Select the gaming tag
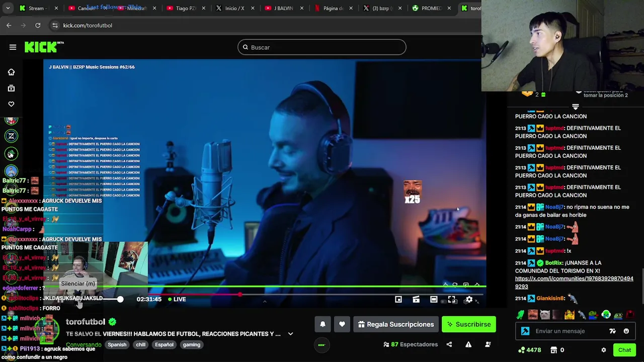The height and width of the screenshot is (362, 644). click(x=191, y=345)
